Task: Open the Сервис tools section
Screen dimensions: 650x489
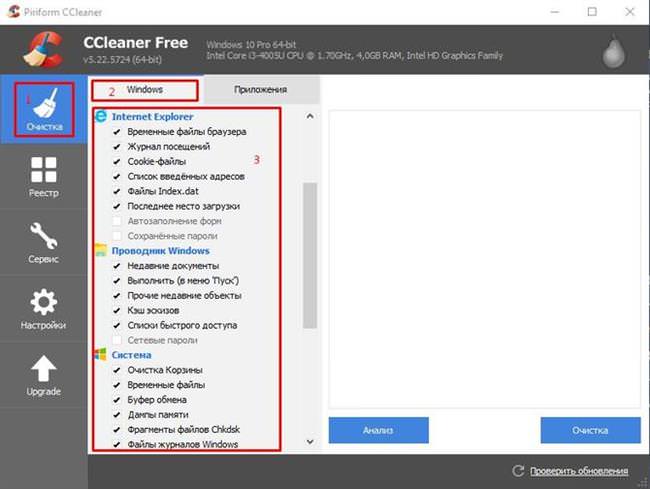Action: 44,243
